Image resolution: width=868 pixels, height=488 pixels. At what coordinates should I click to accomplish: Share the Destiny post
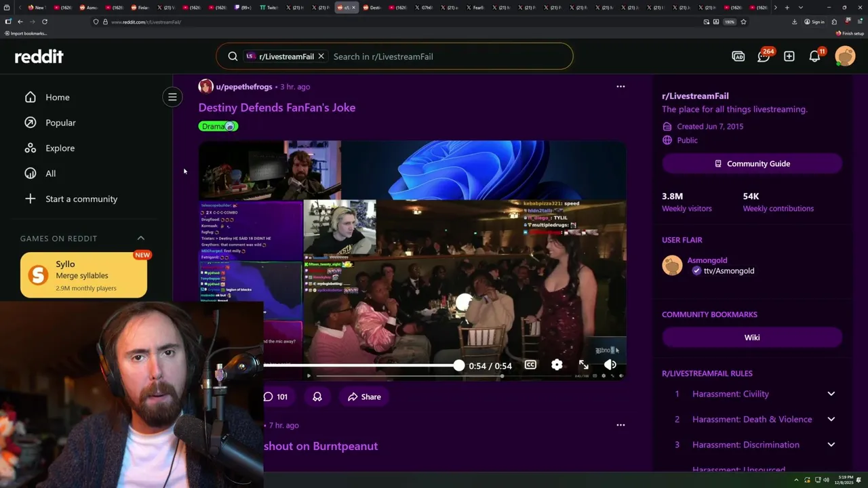pos(364,396)
